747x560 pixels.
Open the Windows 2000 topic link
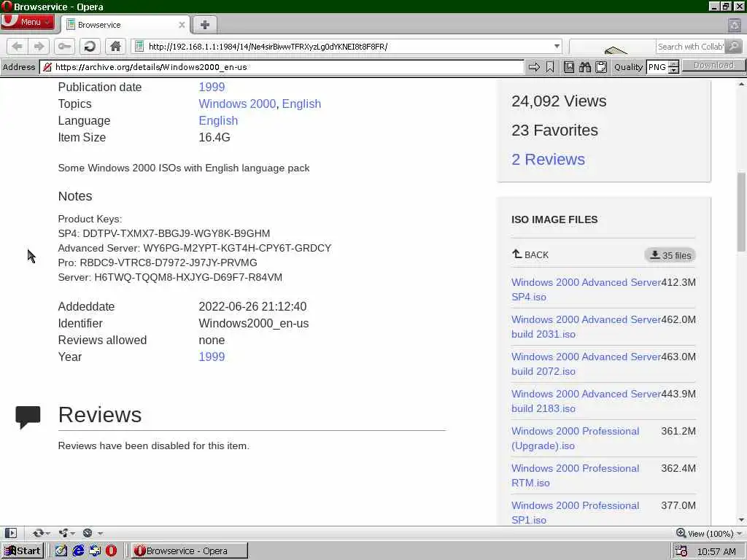237,104
